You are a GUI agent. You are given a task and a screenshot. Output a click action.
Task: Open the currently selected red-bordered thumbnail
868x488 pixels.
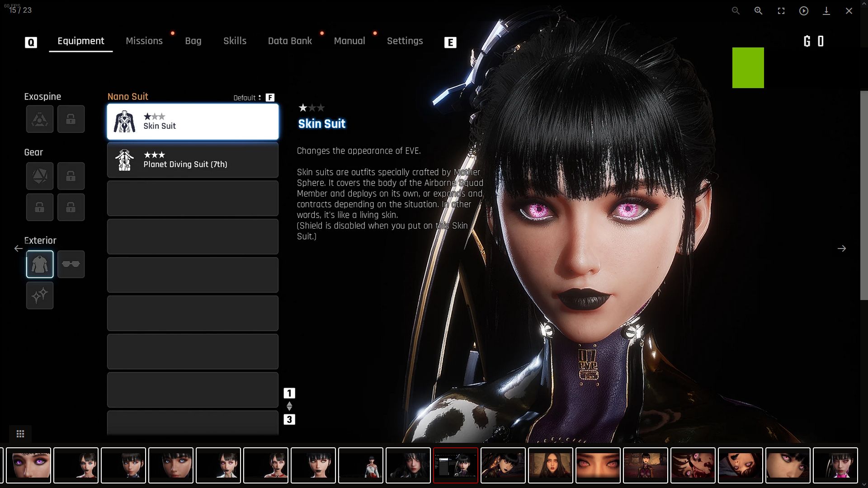pos(456,465)
